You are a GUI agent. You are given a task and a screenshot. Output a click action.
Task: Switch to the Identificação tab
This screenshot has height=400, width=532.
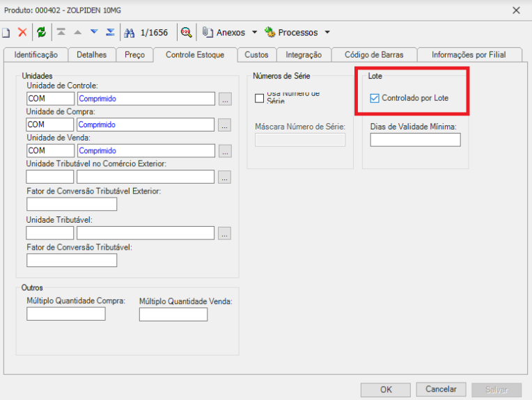pyautogui.click(x=36, y=55)
